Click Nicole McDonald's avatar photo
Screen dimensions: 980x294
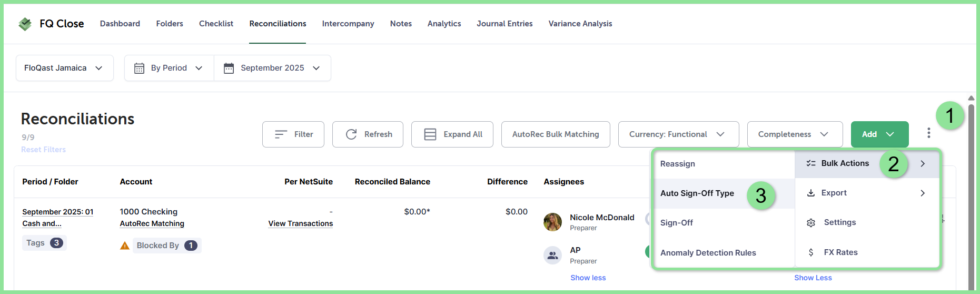pos(552,222)
